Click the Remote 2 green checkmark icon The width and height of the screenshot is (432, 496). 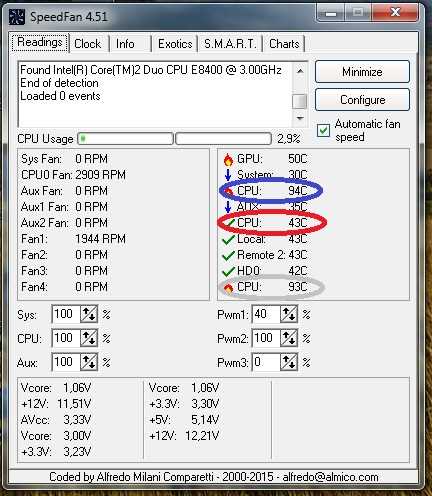(x=228, y=255)
